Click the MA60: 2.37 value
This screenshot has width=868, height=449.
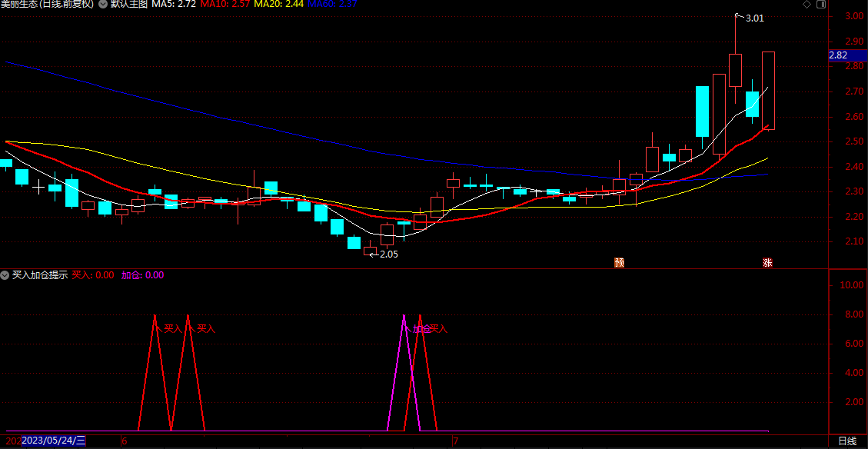tap(332, 4)
